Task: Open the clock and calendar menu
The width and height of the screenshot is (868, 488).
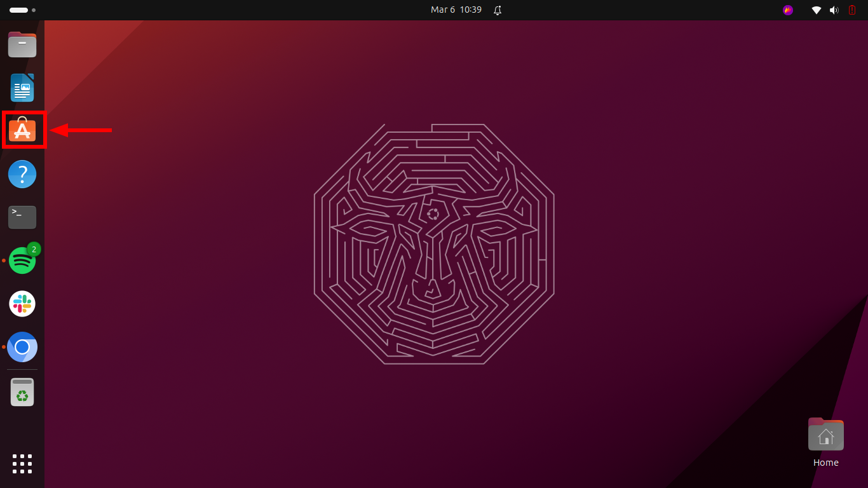Action: click(456, 10)
